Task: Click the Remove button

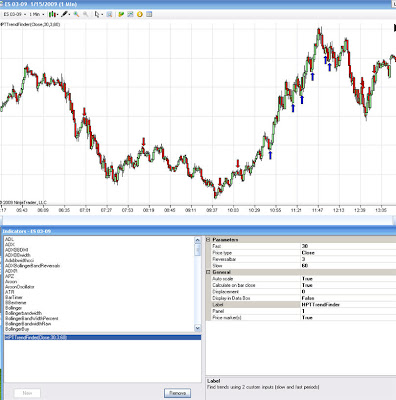Action: [x=177, y=393]
